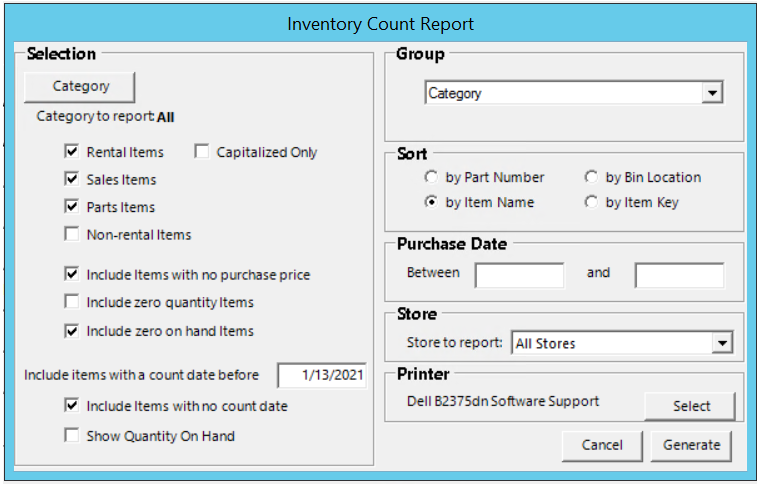Enable the Capitalized Only checkbox

202,152
